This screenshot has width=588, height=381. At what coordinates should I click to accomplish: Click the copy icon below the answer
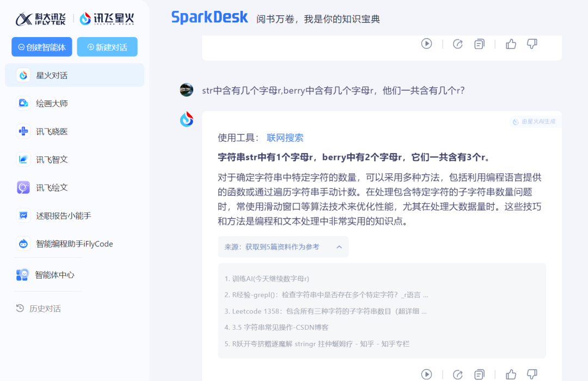pos(479,374)
